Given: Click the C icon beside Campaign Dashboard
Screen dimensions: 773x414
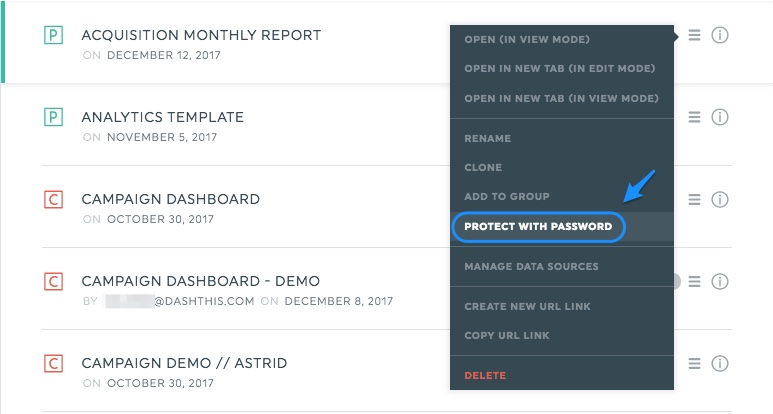Looking at the screenshot, I should point(53,199).
